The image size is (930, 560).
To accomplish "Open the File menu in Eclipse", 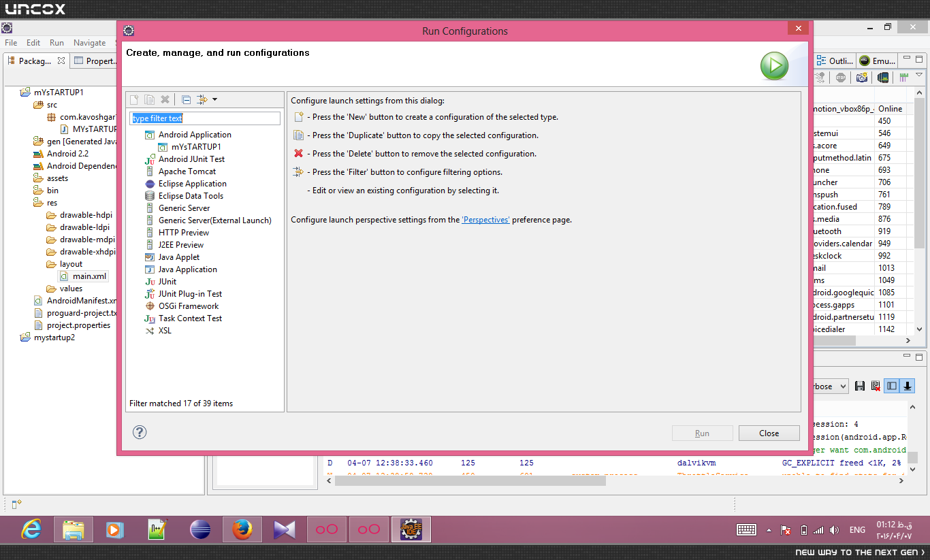I will pyautogui.click(x=11, y=43).
